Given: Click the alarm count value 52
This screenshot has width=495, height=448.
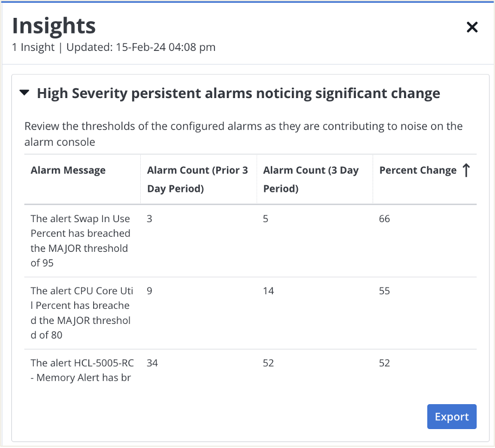Looking at the screenshot, I should (268, 363).
